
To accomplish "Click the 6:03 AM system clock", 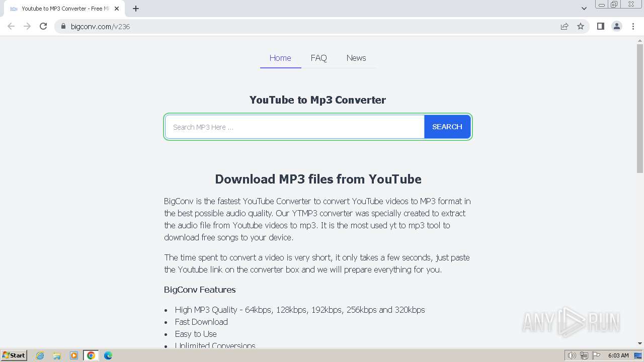I will coord(618,355).
